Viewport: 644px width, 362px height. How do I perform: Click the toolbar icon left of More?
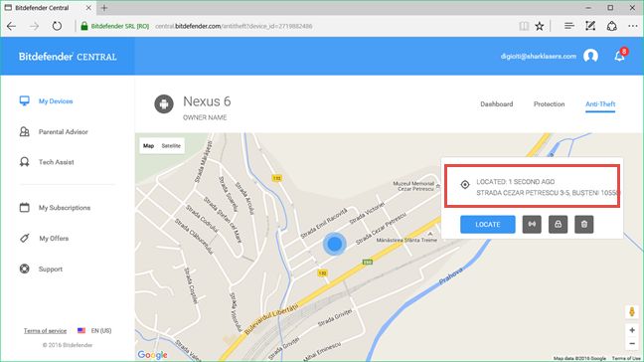(611, 26)
